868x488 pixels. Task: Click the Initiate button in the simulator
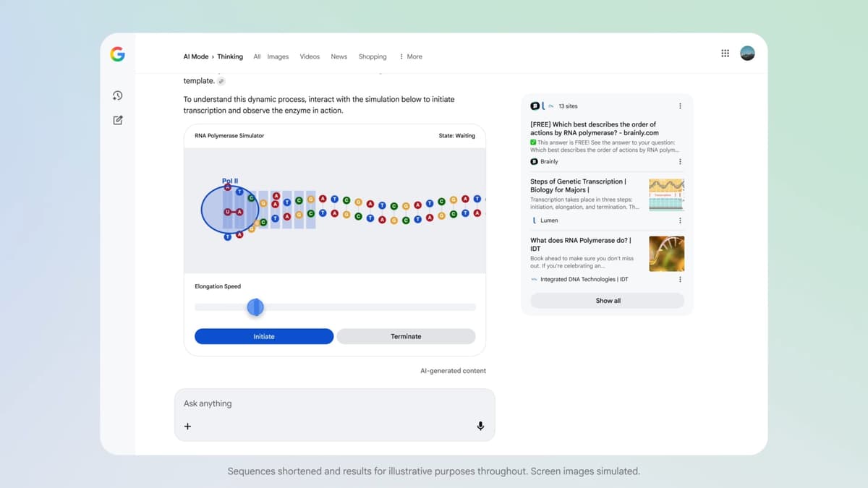263,336
